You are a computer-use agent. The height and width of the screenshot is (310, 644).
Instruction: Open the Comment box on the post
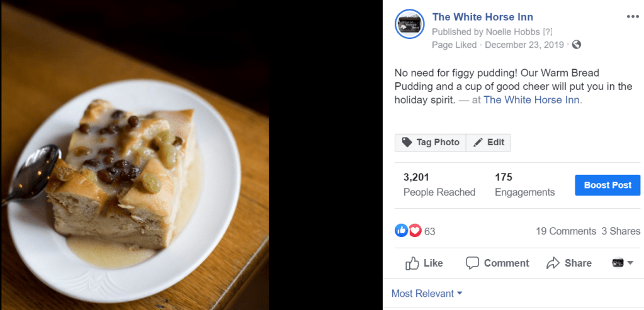(x=497, y=263)
